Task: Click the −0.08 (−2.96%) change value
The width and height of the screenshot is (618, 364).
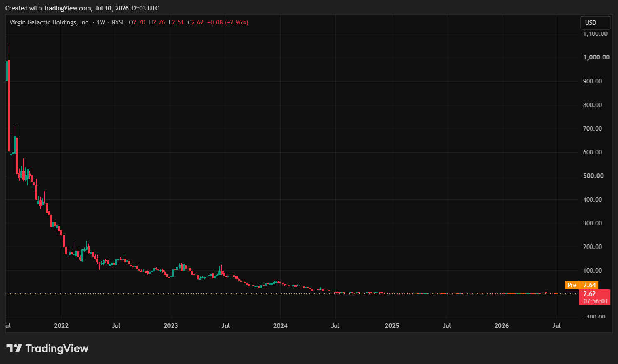Action: (x=228, y=22)
